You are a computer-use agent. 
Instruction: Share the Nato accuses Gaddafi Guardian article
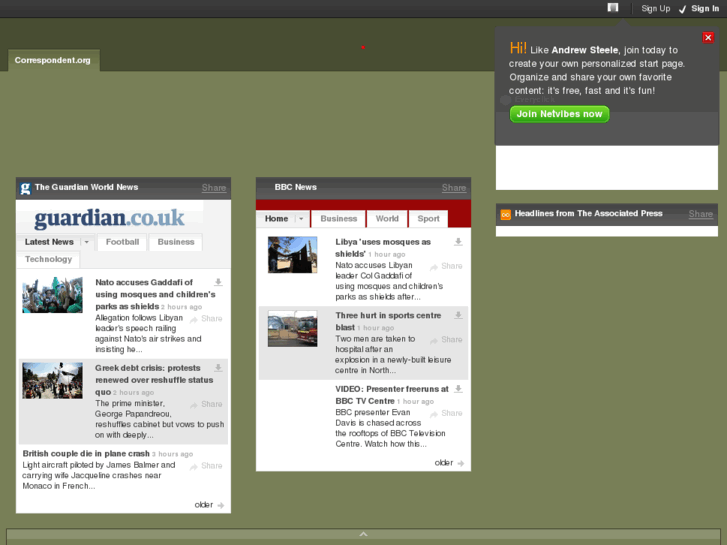click(206, 319)
